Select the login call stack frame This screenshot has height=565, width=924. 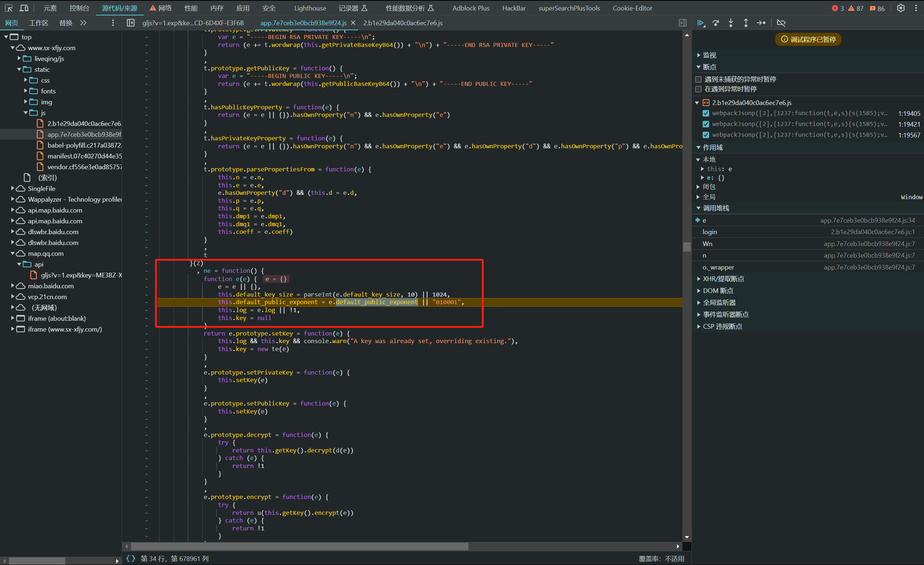point(808,232)
